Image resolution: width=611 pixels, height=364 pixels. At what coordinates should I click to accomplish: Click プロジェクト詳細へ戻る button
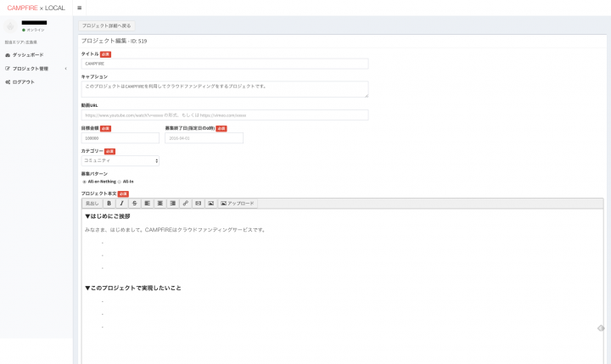point(106,26)
